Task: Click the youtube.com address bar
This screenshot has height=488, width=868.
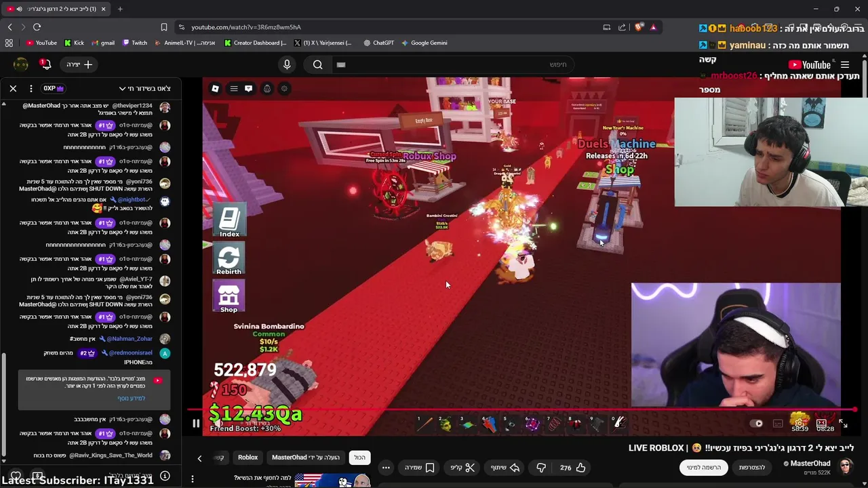Action: [390, 27]
